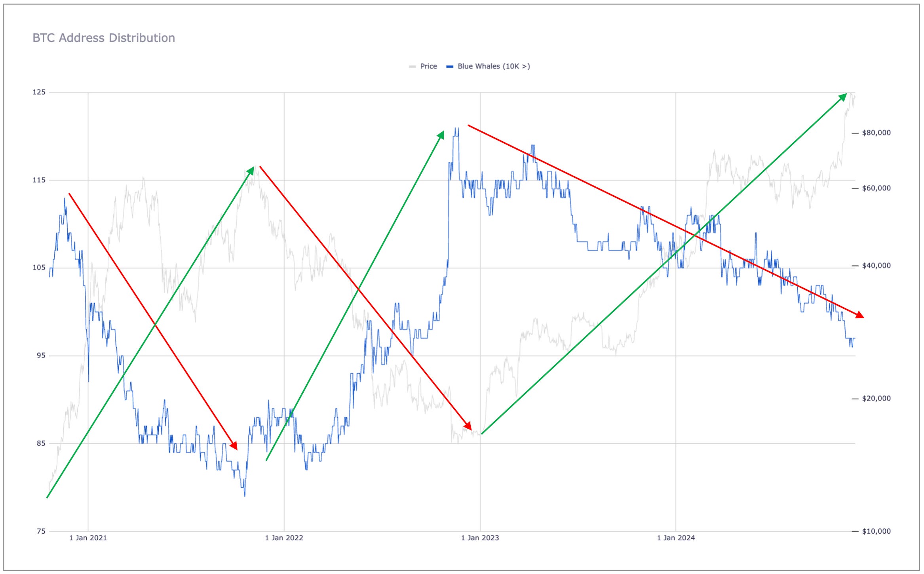Click the $40,000 price axis tick
Viewport: 924px width, 574px height.
click(876, 266)
